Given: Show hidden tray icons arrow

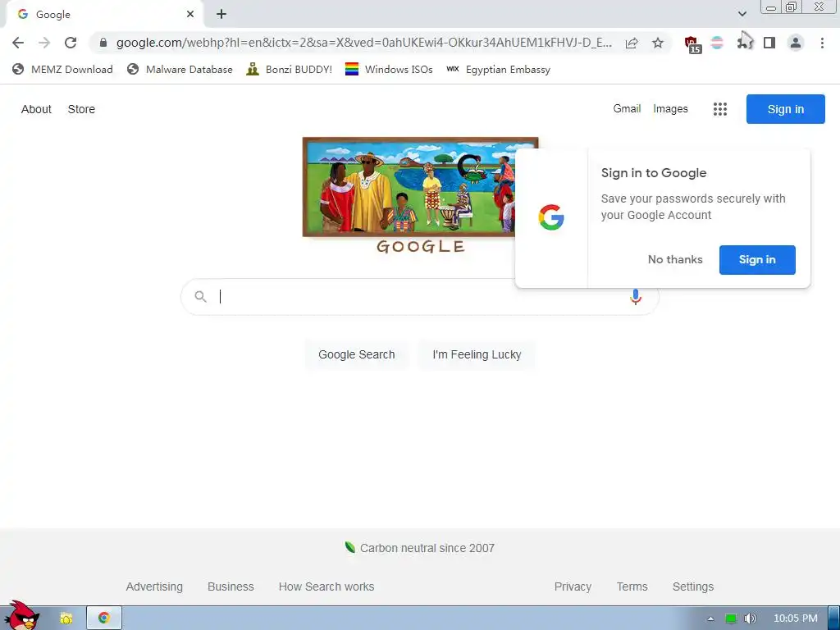Looking at the screenshot, I should (710, 619).
